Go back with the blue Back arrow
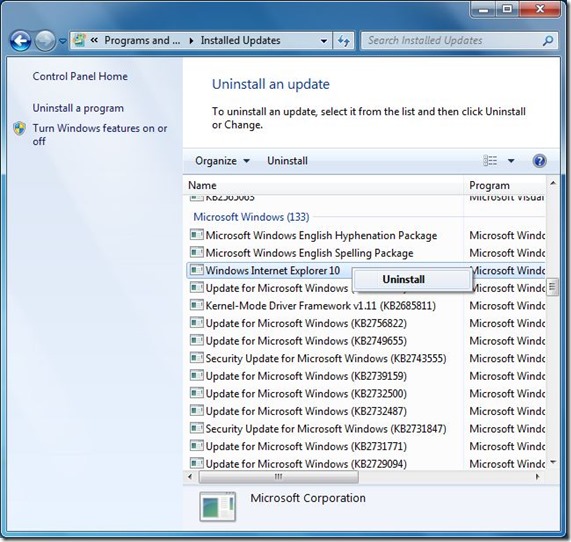571x542 pixels. (20, 41)
